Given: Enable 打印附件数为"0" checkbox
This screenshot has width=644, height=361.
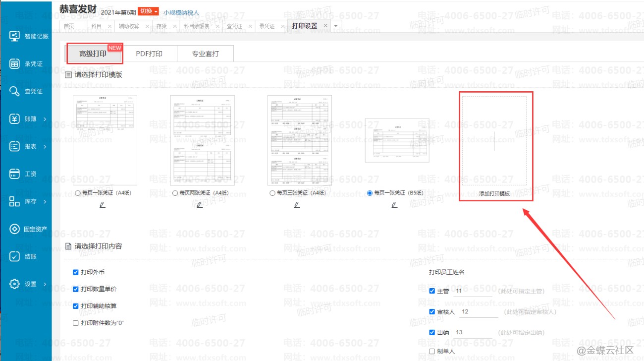Looking at the screenshot, I should [76, 323].
